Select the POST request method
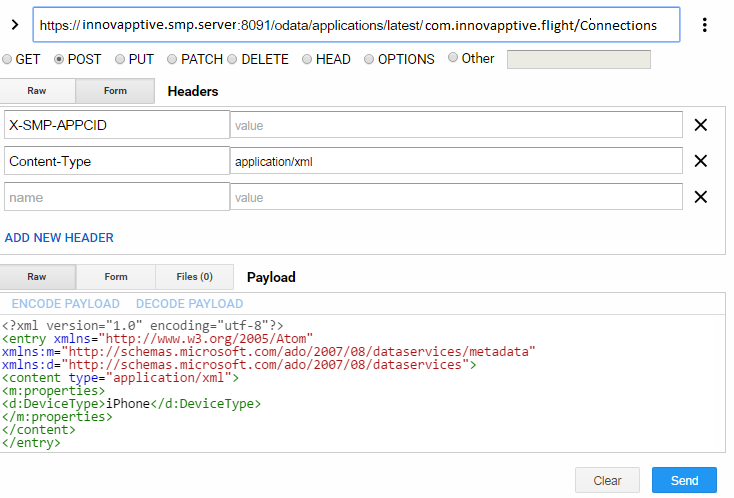Viewport: 734px width, 498px height. [59, 59]
